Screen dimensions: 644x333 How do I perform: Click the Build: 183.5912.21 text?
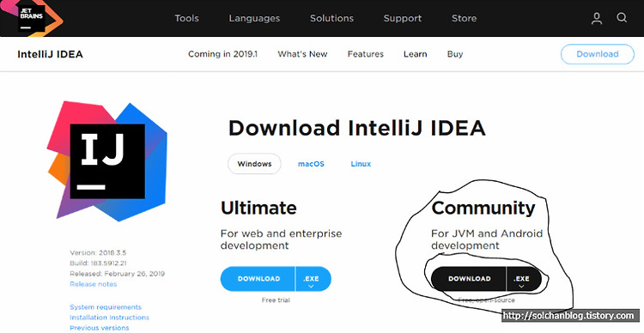[x=98, y=263]
